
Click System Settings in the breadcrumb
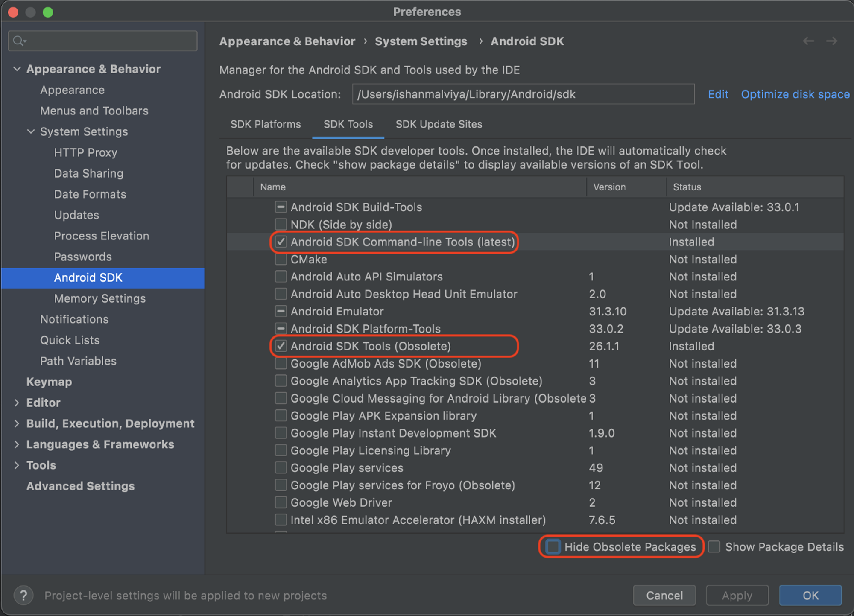(x=421, y=41)
